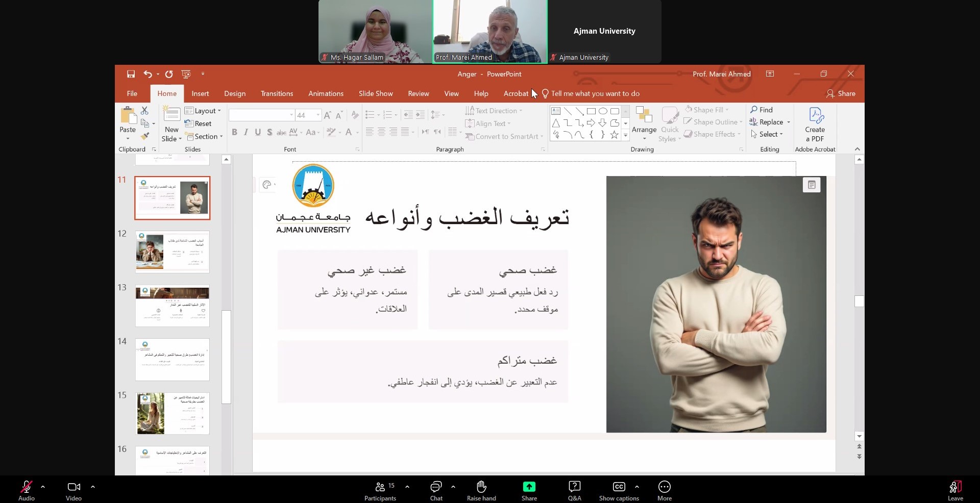
Task: Toggle Show captions
Action: pyautogui.click(x=619, y=491)
